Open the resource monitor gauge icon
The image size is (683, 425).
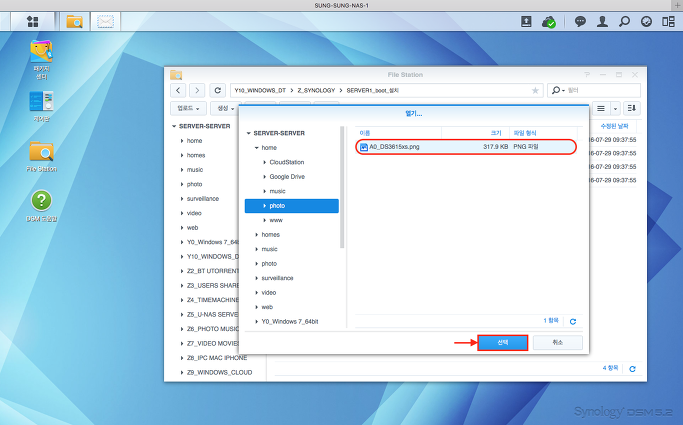646,21
